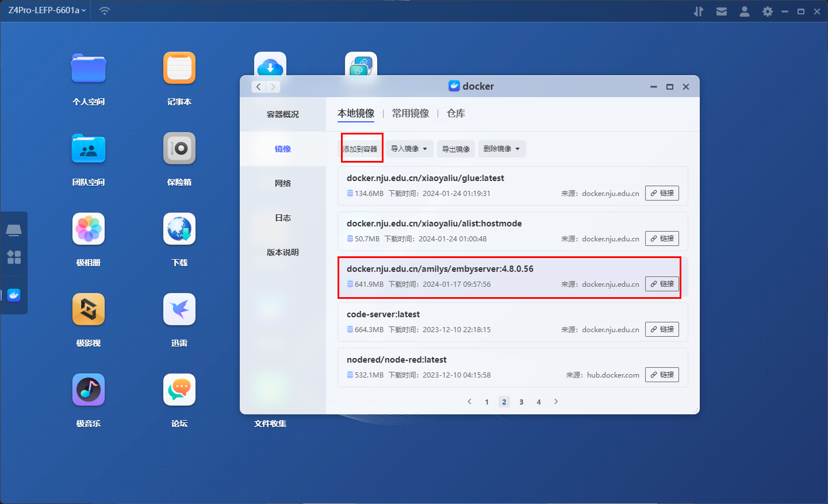Image resolution: width=828 pixels, height=504 pixels.
Task: Open the 极相册 photo album app
Action: click(89, 229)
